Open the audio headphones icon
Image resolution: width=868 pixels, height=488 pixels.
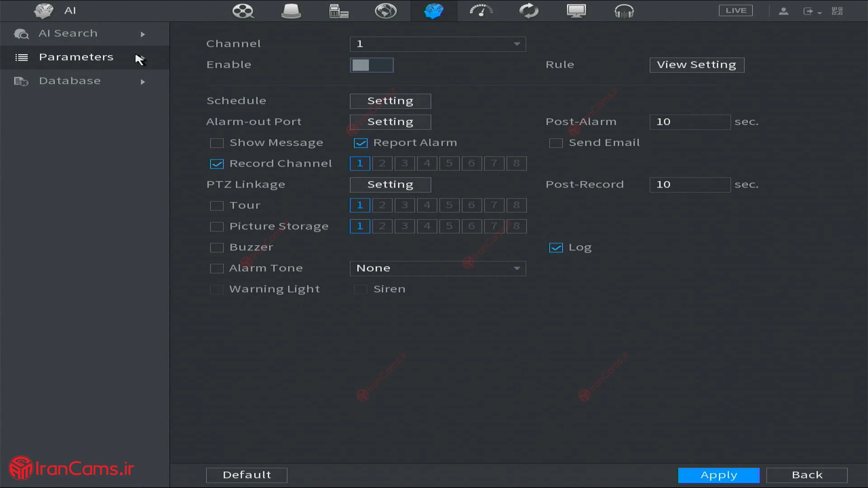[624, 11]
